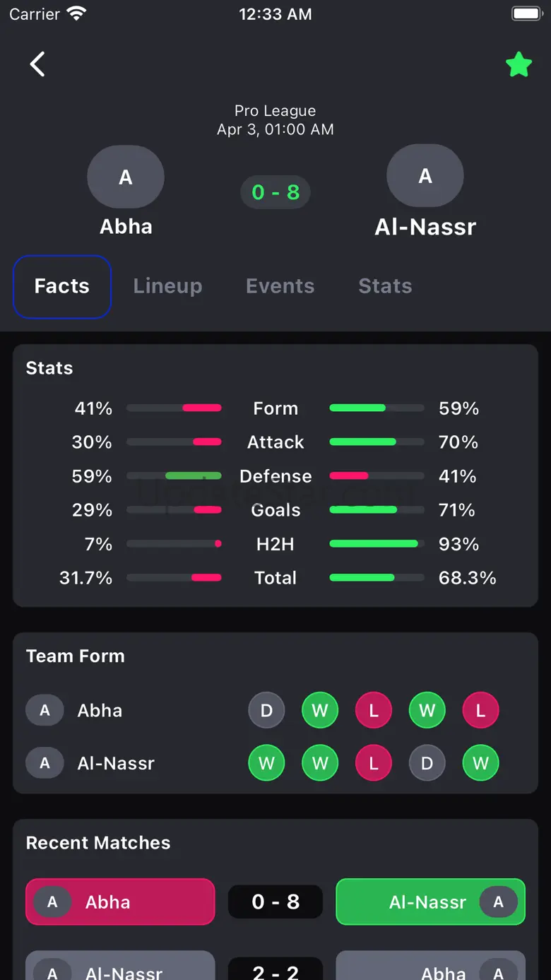Screen dimensions: 551x980
Task: Tap the back arrow icon
Action: [x=37, y=64]
